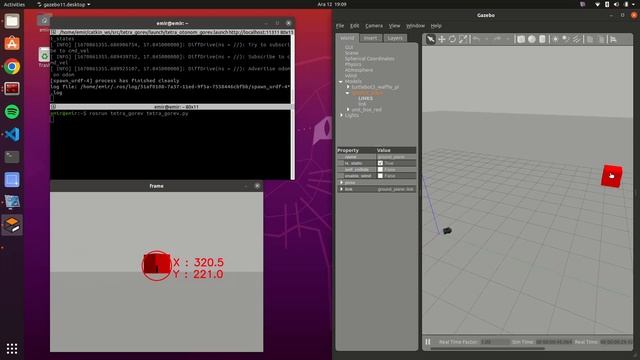
Task: Click the red box in the 3D scene
Action: pyautogui.click(x=612, y=176)
